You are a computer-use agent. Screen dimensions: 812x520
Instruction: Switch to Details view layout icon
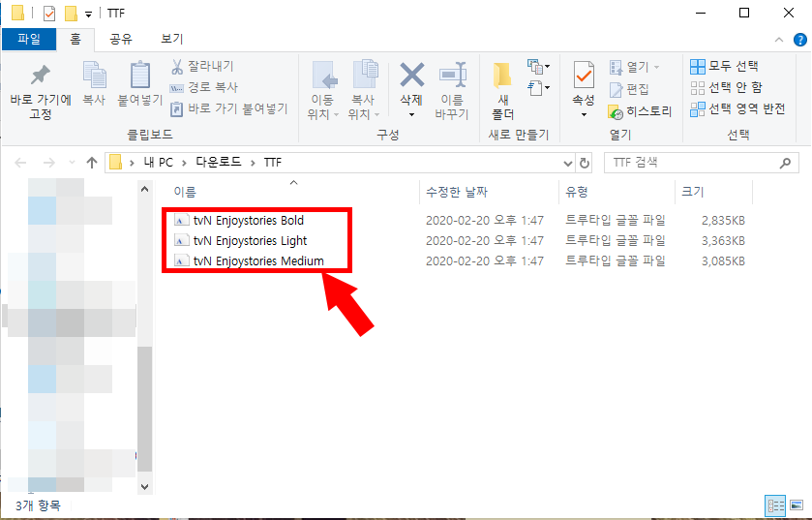pos(775,505)
